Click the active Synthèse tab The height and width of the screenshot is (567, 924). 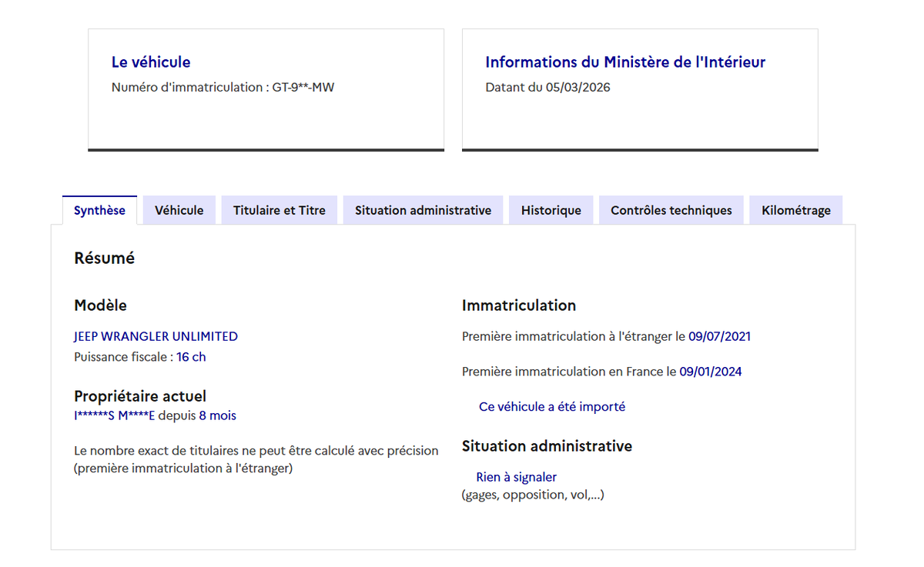[99, 210]
